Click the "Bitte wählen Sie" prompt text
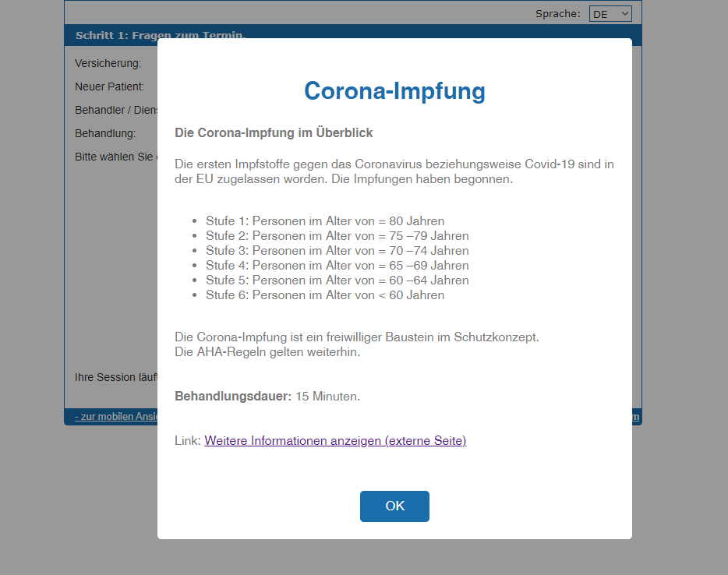The height and width of the screenshot is (575, 728). pyautogui.click(x=113, y=157)
